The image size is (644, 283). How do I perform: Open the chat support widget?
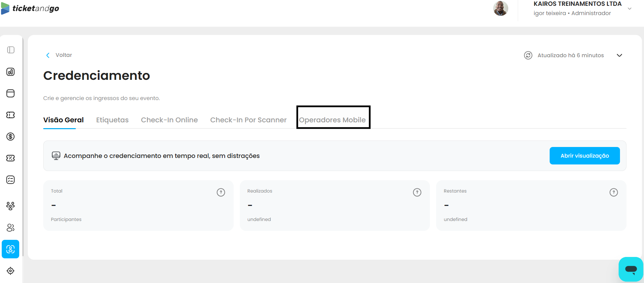click(x=631, y=269)
